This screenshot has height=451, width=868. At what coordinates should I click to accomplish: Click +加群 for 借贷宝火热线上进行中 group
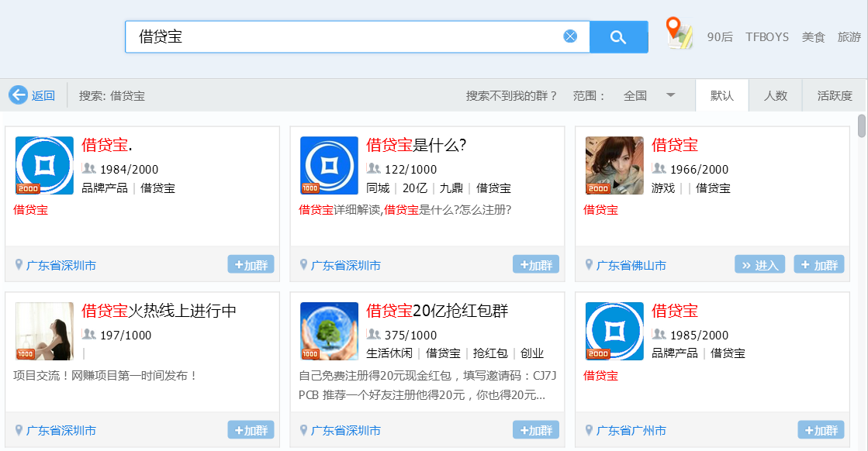pyautogui.click(x=251, y=429)
